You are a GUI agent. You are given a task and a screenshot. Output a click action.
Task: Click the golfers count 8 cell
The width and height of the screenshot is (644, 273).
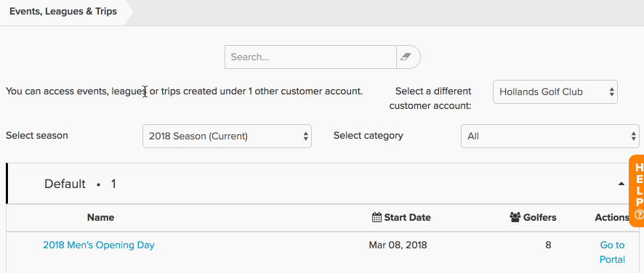[x=548, y=245]
